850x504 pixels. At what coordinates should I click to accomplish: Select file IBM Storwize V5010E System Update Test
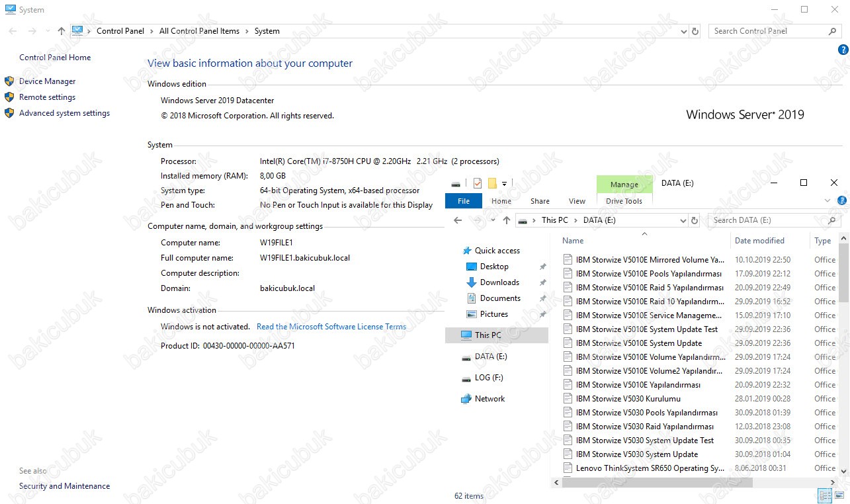(x=646, y=329)
